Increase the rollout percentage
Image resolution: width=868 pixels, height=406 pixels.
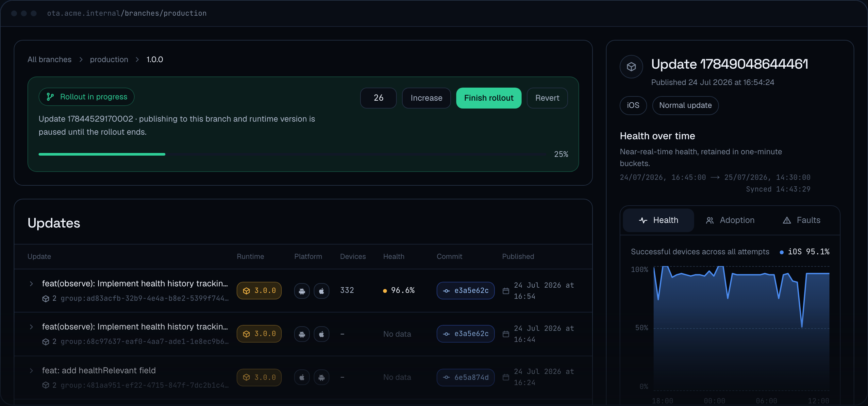coord(426,98)
